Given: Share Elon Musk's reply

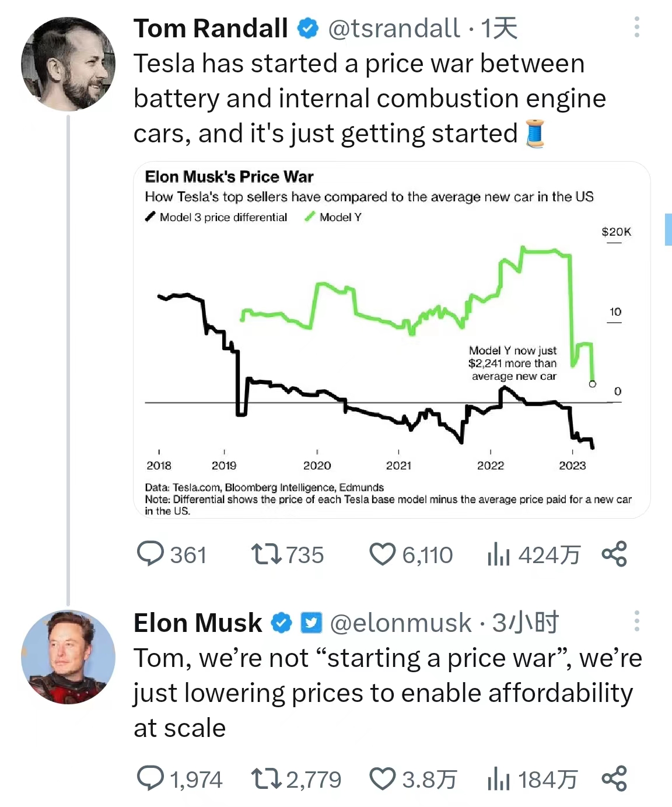Looking at the screenshot, I should click(x=614, y=778).
